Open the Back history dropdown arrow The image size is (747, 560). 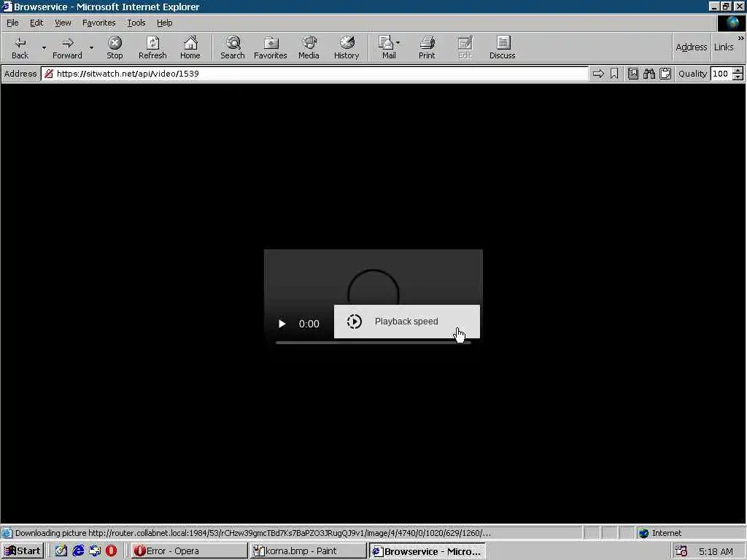(x=43, y=47)
